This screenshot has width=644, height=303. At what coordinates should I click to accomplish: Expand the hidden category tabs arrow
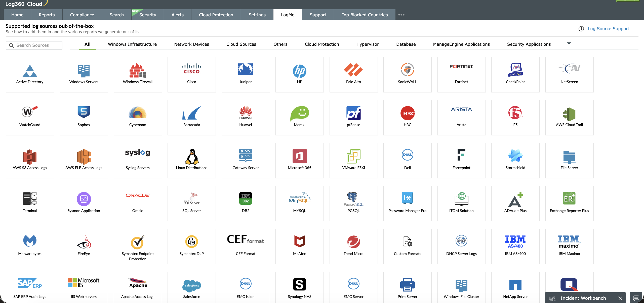tap(569, 43)
